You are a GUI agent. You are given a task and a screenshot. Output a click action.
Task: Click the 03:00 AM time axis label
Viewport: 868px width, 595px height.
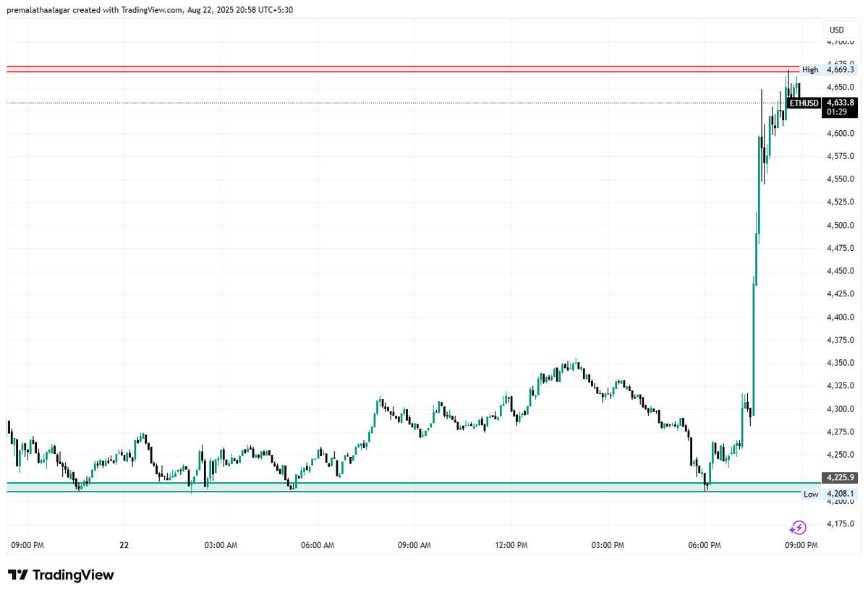[x=221, y=546]
